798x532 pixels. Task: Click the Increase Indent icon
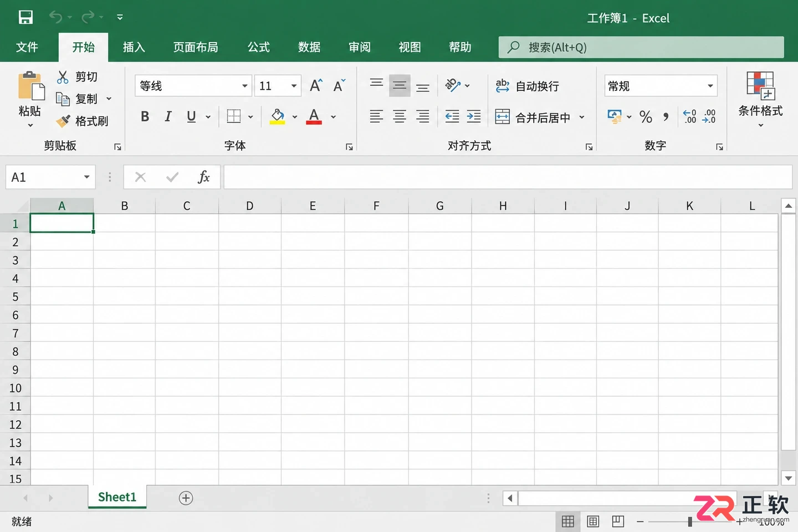coord(474,116)
